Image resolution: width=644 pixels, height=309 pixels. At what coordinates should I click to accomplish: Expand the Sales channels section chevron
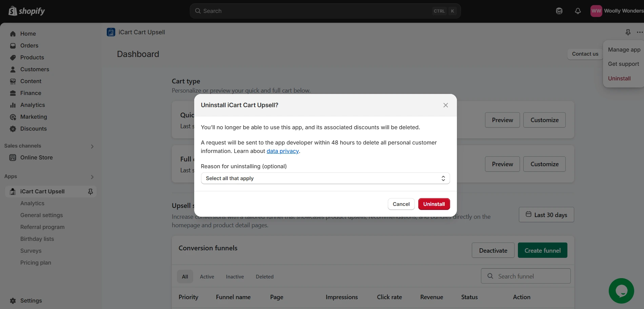[92, 146]
